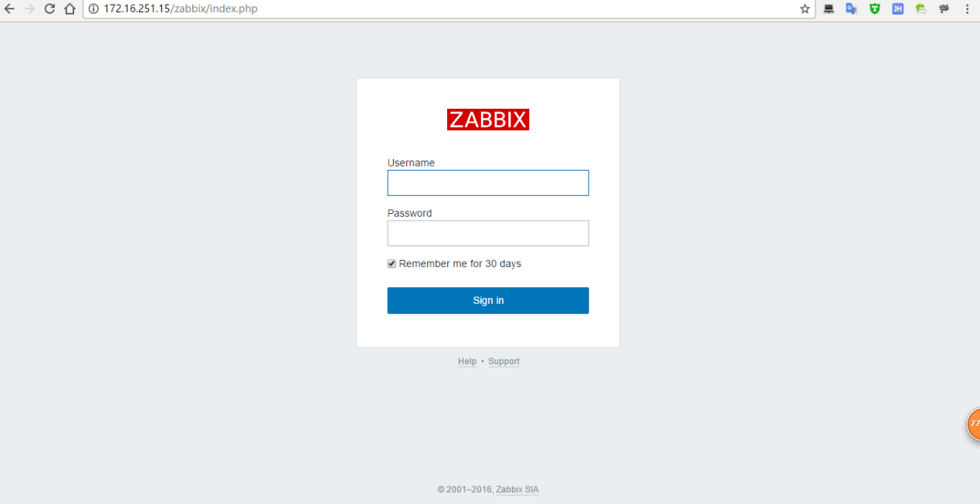Reload the Zabbix login page
This screenshot has width=980, height=504.
(50, 9)
